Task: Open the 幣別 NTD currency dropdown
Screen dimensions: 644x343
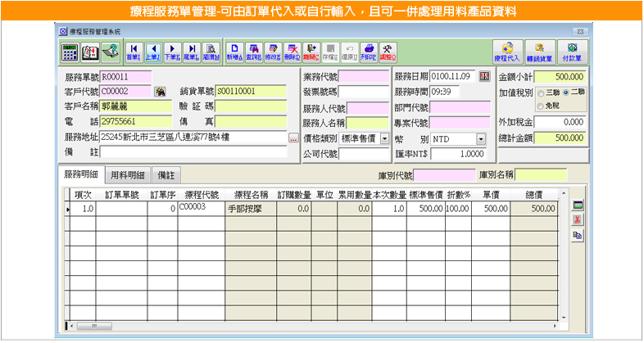Action: click(480, 139)
